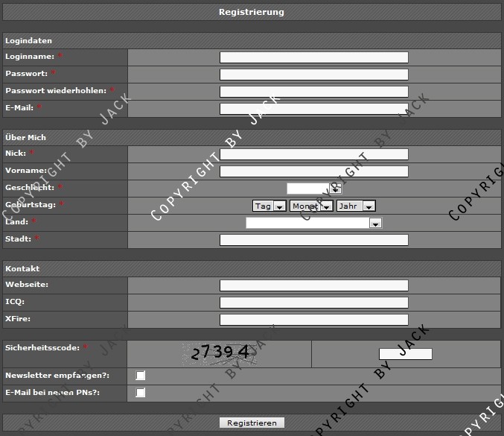The width and height of the screenshot is (504, 436).
Task: Click the E-Mail input field
Action: click(314, 109)
